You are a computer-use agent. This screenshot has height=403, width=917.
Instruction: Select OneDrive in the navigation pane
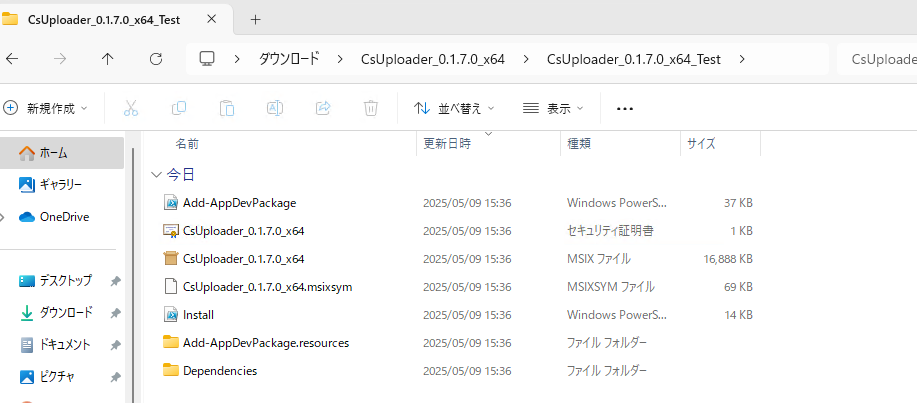pyautogui.click(x=62, y=217)
